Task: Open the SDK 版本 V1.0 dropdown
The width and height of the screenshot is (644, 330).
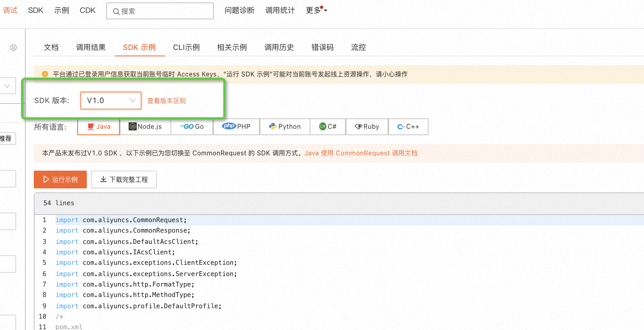Action: tap(111, 101)
